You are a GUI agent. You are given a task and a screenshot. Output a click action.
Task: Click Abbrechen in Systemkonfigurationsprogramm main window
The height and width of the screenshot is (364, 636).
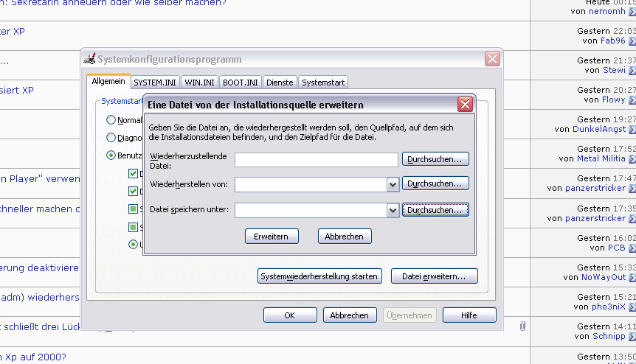(350, 315)
